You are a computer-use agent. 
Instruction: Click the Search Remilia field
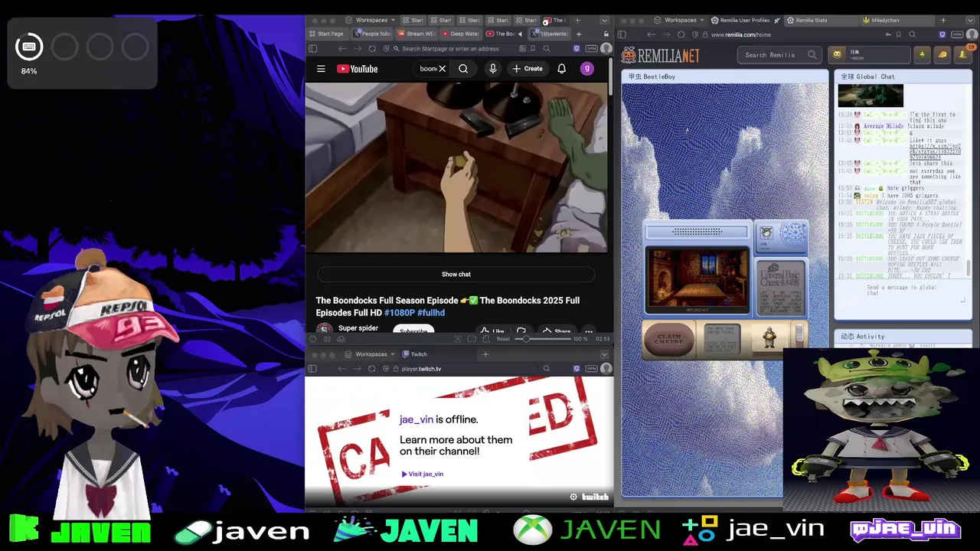tap(779, 55)
